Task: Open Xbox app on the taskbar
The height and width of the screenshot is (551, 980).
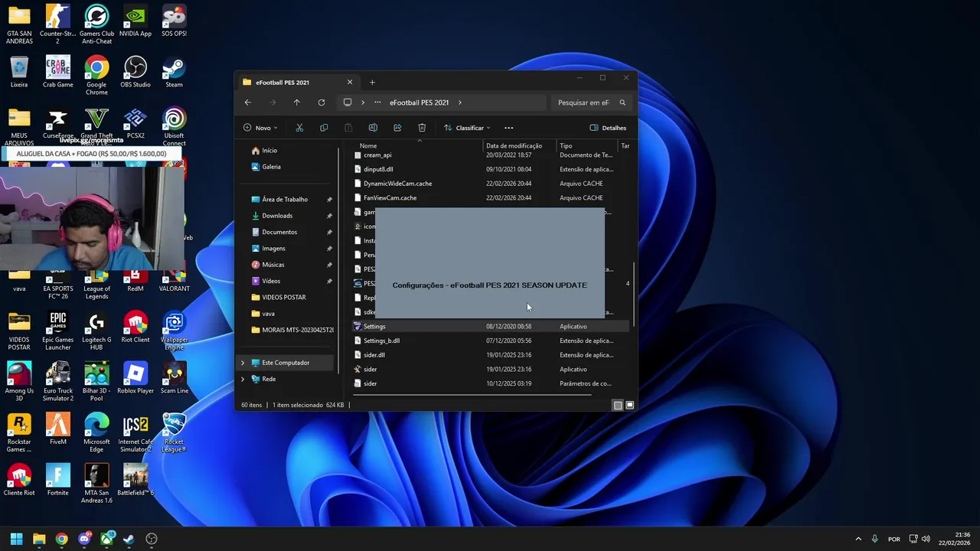Action: click(x=106, y=539)
